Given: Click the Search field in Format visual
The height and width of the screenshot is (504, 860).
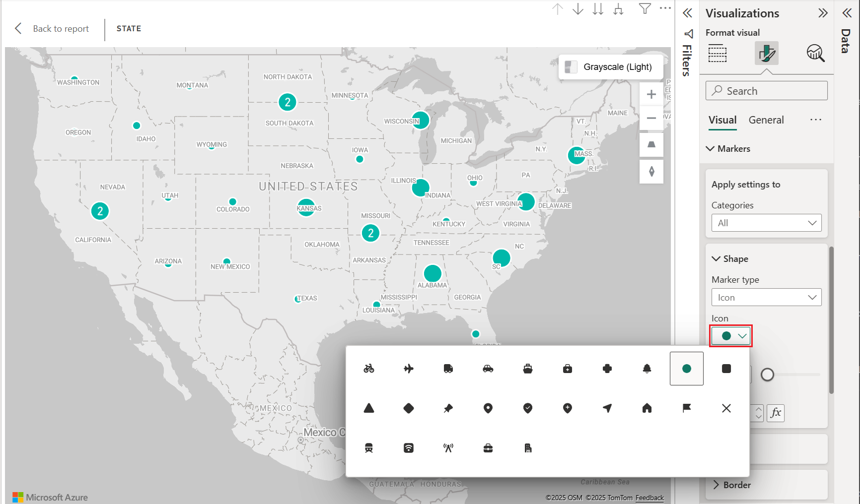Looking at the screenshot, I should tap(766, 90).
